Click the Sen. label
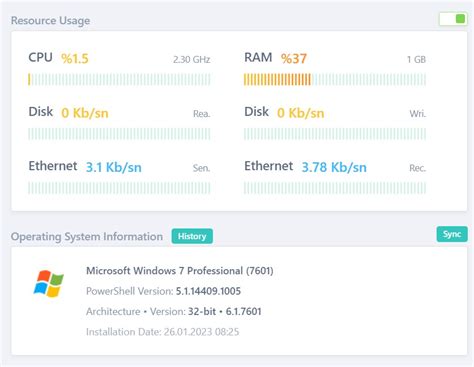The height and width of the screenshot is (367, 474). [x=201, y=168]
